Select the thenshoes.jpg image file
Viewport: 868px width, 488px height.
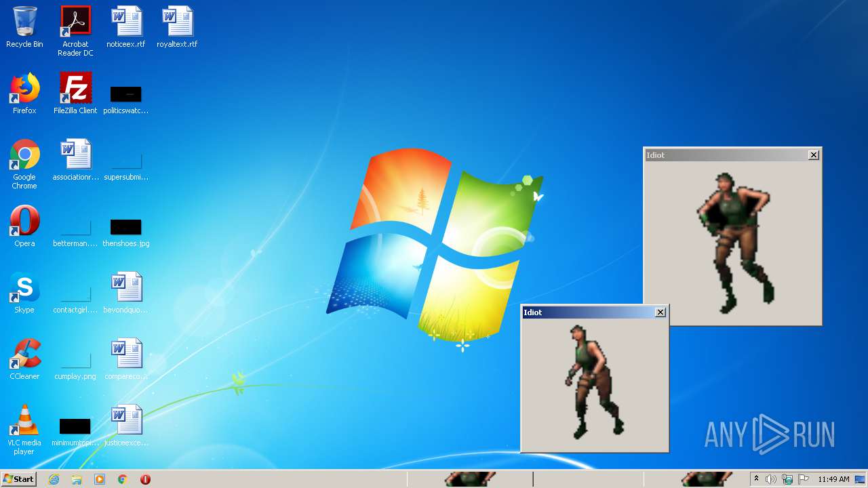[x=126, y=233]
